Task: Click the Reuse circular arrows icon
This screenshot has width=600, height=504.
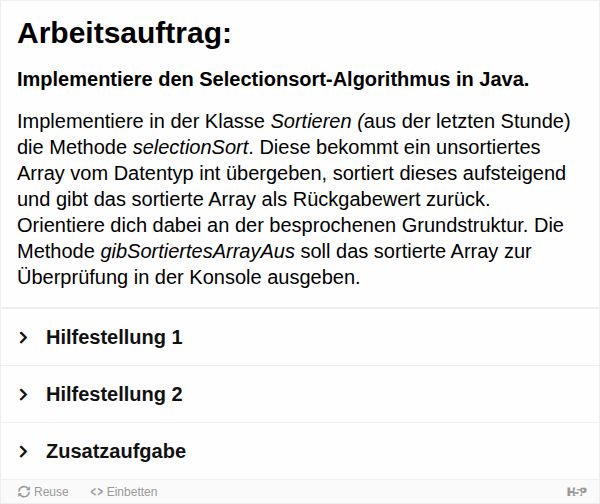Action: [24, 492]
